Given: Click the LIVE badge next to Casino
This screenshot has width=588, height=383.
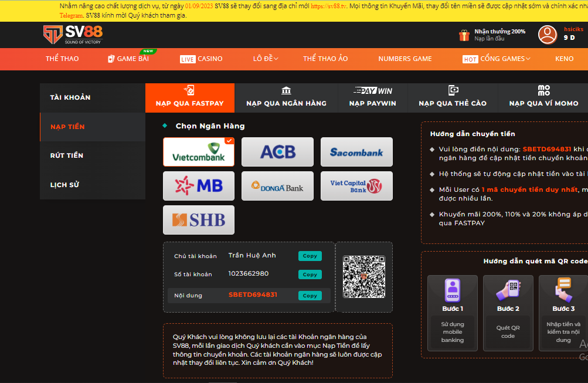Looking at the screenshot, I should coord(188,59).
